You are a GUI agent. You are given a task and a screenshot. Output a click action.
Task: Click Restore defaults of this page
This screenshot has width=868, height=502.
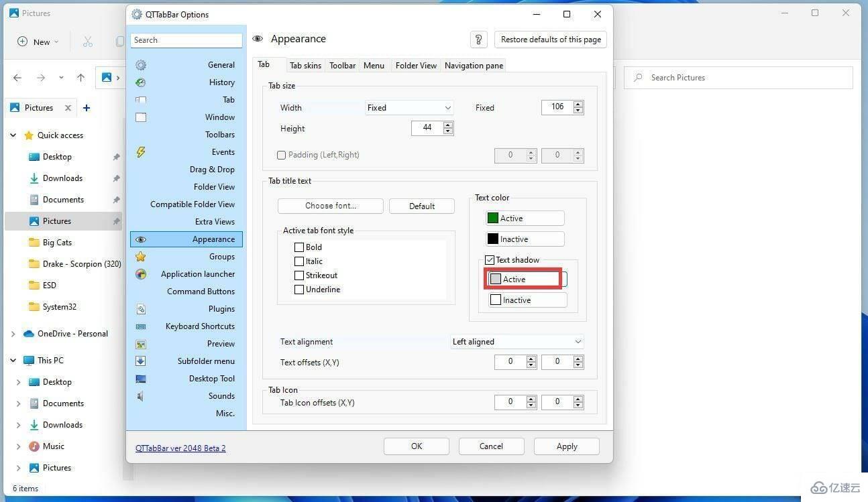[551, 40]
